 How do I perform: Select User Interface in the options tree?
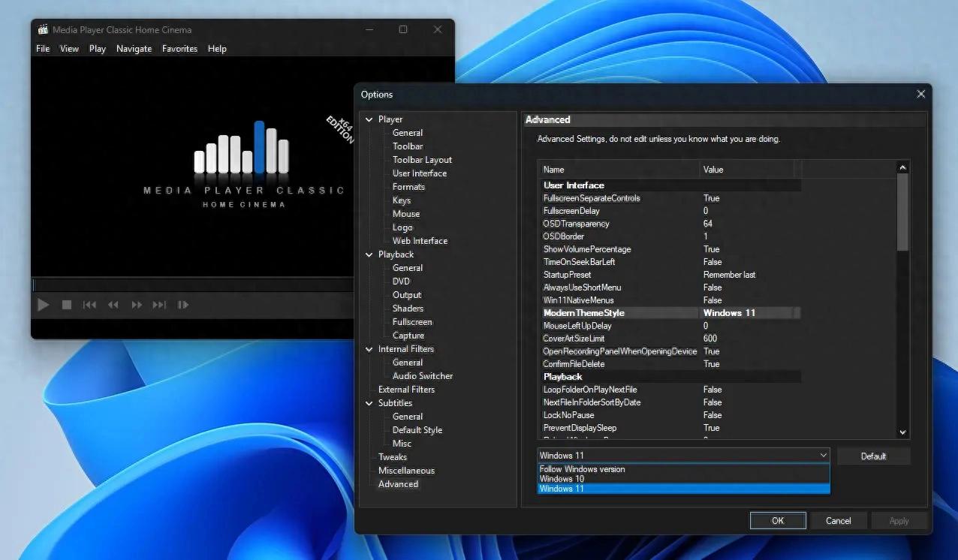(419, 173)
